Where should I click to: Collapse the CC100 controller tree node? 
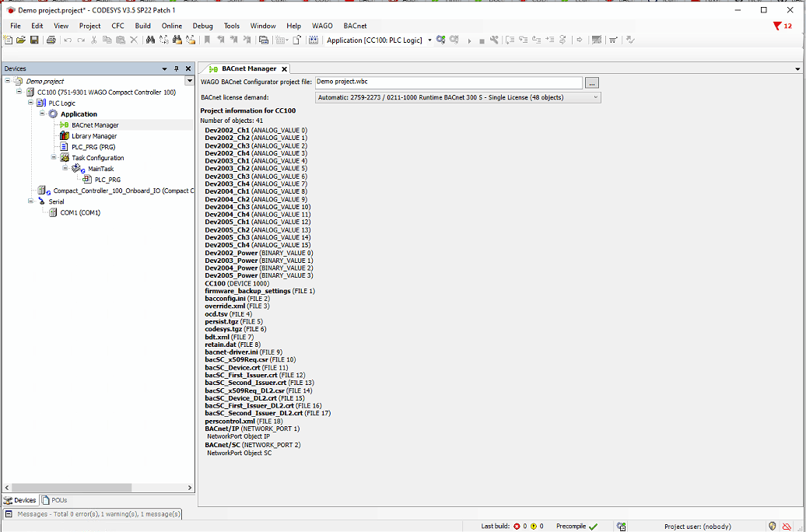19,92
